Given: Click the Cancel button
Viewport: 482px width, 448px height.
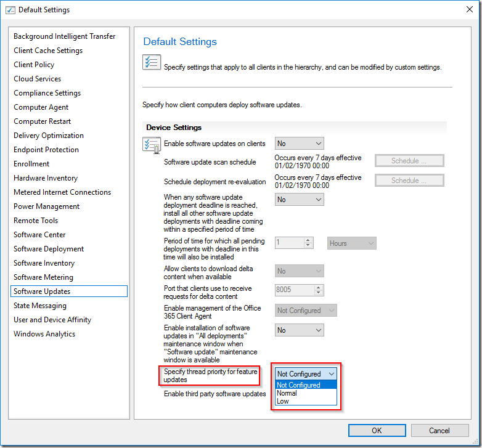Looking at the screenshot, I should 439,431.
